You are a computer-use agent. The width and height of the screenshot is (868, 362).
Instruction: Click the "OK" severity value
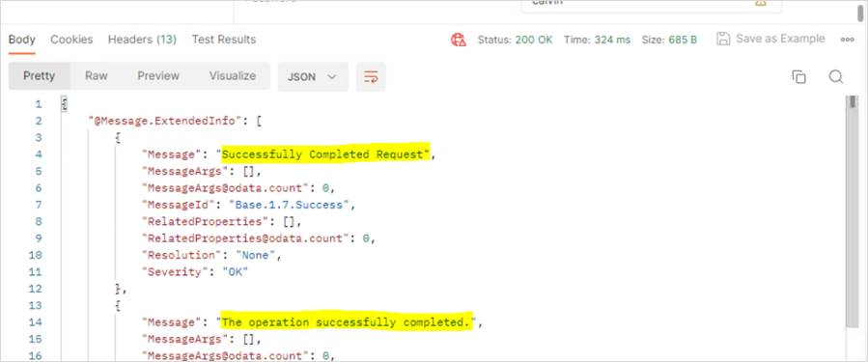pyautogui.click(x=236, y=272)
